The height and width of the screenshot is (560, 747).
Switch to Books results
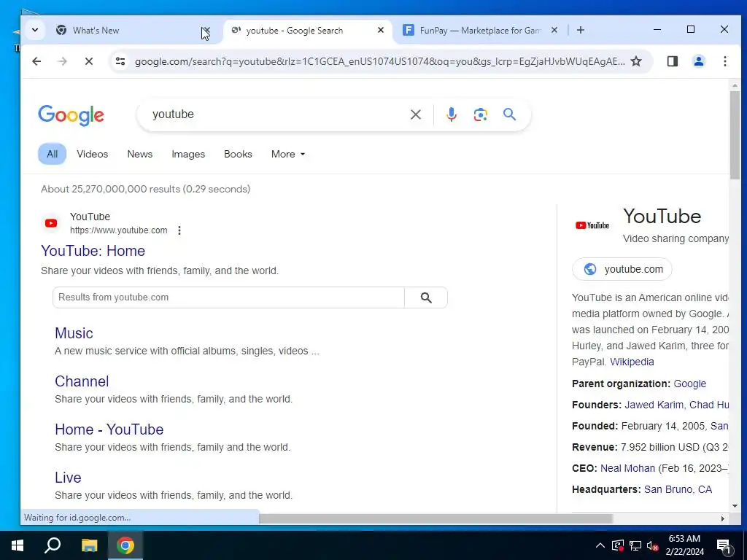coord(238,154)
